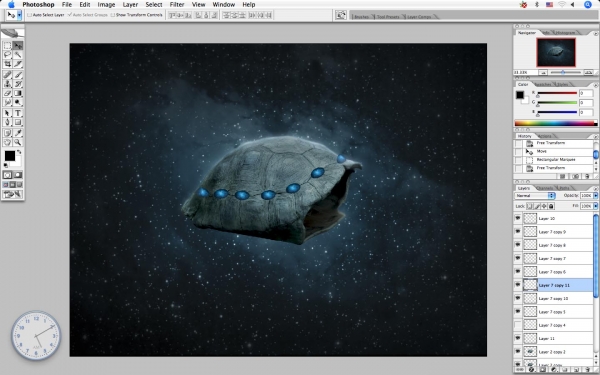Select the Rectangle shape tool

pyautogui.click(x=18, y=122)
